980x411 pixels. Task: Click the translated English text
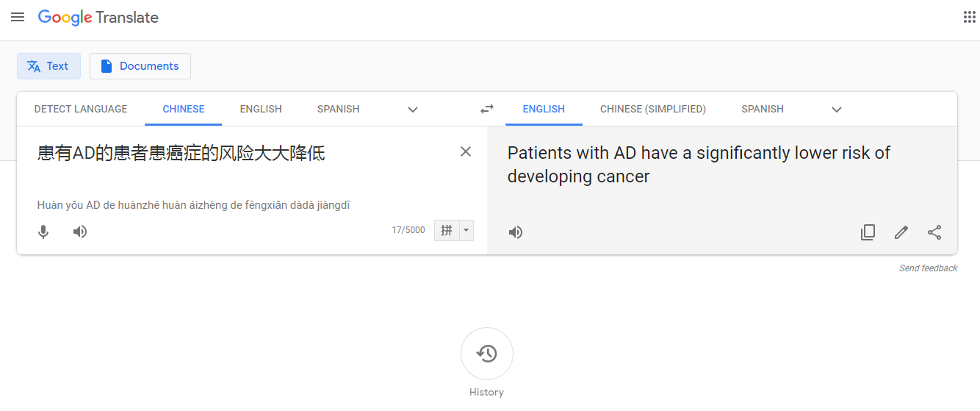pos(699,165)
